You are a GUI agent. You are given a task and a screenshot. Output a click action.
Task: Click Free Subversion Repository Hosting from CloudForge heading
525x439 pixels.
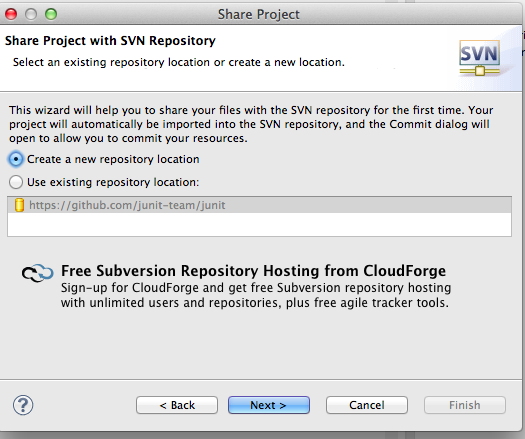coord(253,271)
